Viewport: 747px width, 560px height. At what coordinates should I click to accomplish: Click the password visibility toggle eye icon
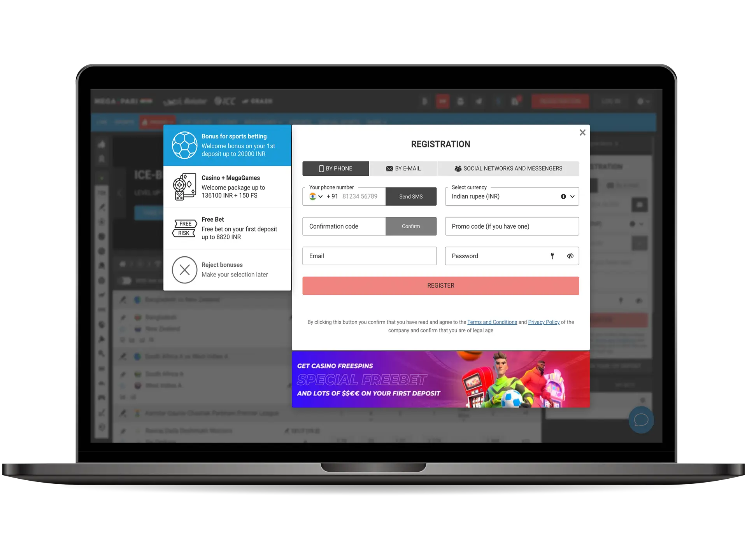tap(569, 256)
